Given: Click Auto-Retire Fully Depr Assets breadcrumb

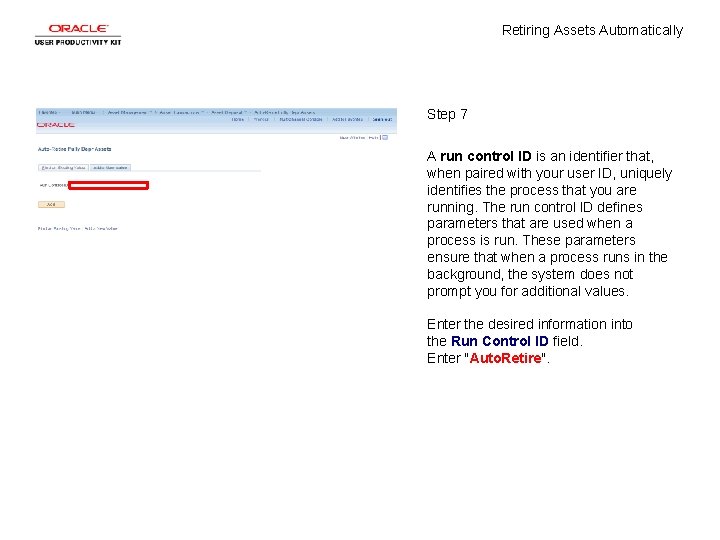Looking at the screenshot, I should click(285, 112).
